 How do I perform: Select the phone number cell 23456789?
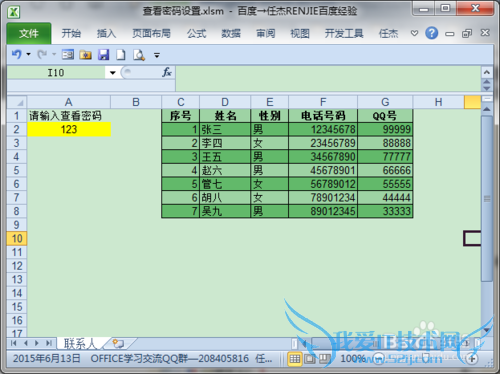pos(323,143)
